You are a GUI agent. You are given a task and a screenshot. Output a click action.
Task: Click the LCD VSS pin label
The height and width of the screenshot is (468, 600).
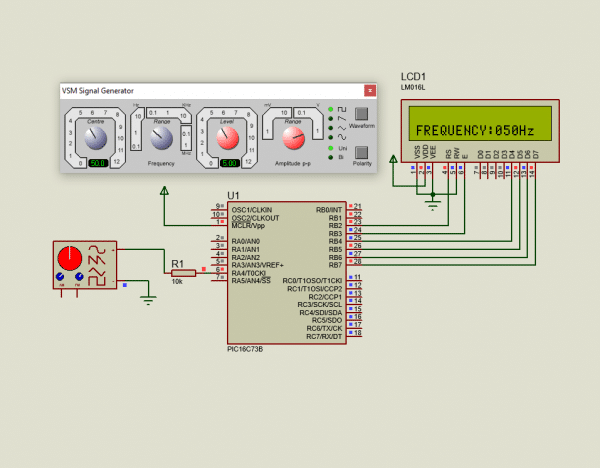pyautogui.click(x=417, y=152)
